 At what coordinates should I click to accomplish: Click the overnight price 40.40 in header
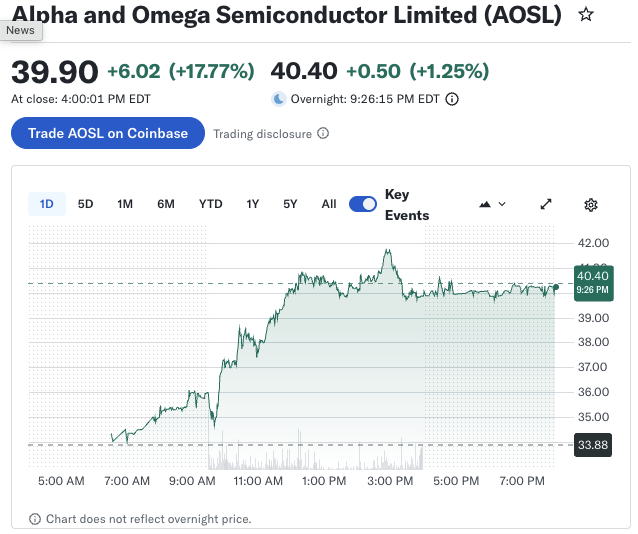[x=304, y=71]
